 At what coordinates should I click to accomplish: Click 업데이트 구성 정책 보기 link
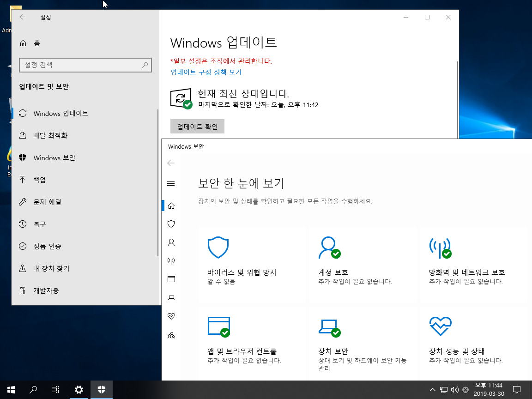pos(206,72)
